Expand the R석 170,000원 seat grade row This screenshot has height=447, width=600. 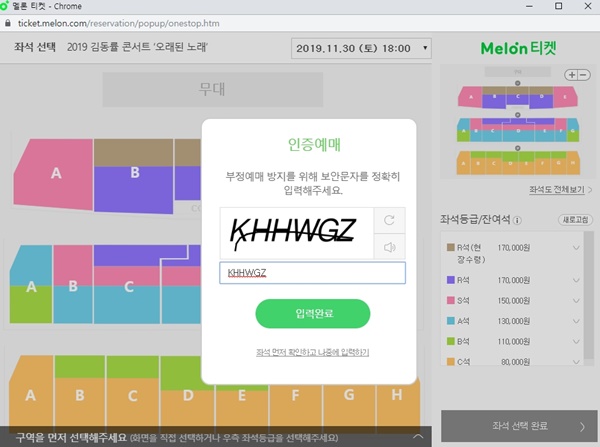(577, 280)
